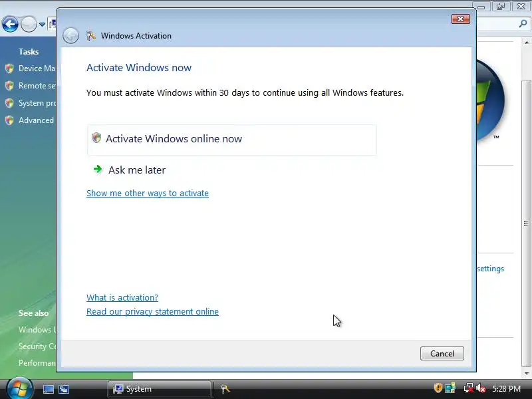Image resolution: width=532 pixels, height=399 pixels.
Task: Click search magnifier in System window
Action: click(523, 23)
